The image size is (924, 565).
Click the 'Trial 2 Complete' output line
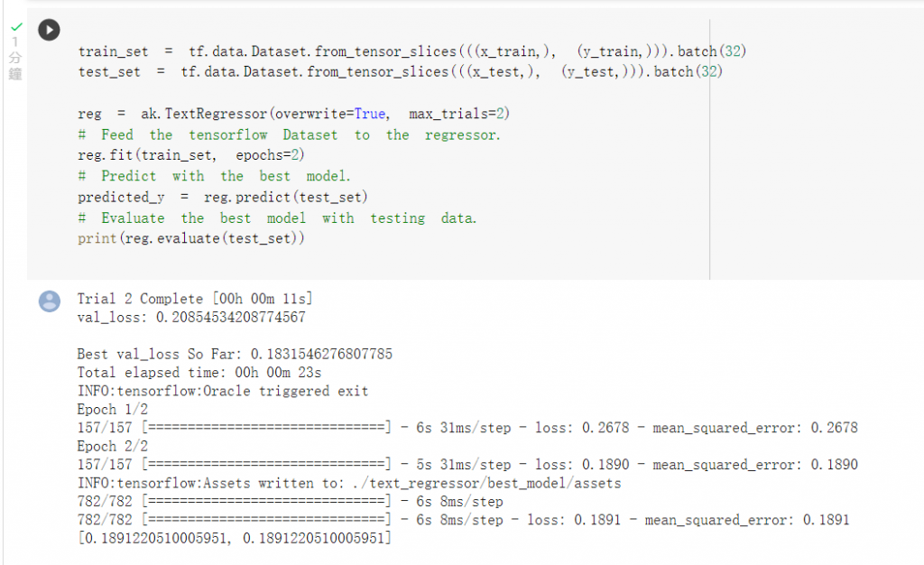tap(195, 299)
